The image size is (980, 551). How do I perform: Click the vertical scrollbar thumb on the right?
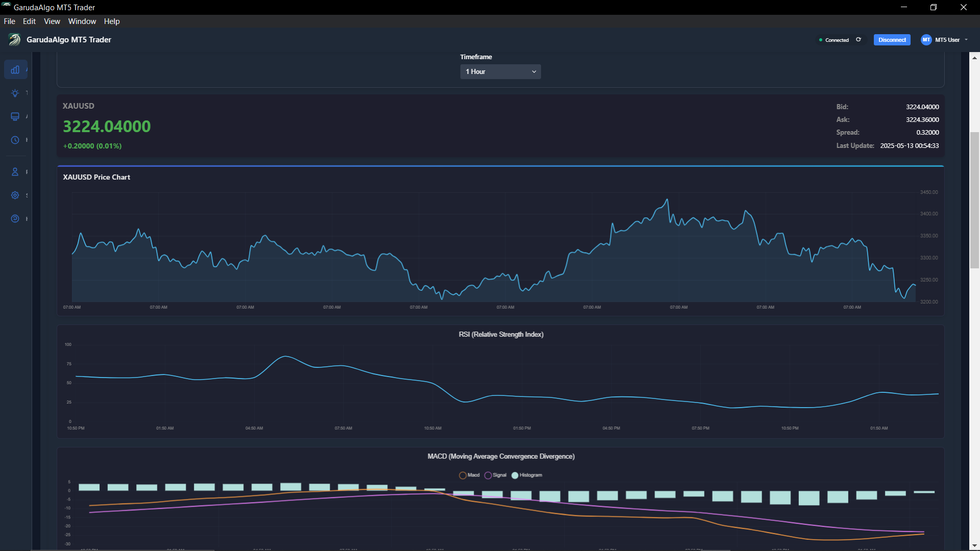click(974, 199)
